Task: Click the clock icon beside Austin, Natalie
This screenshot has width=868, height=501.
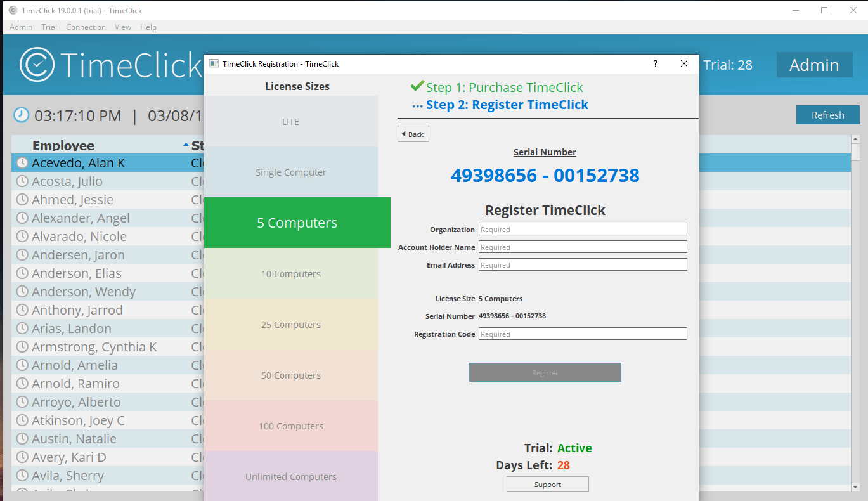Action: pyautogui.click(x=22, y=439)
